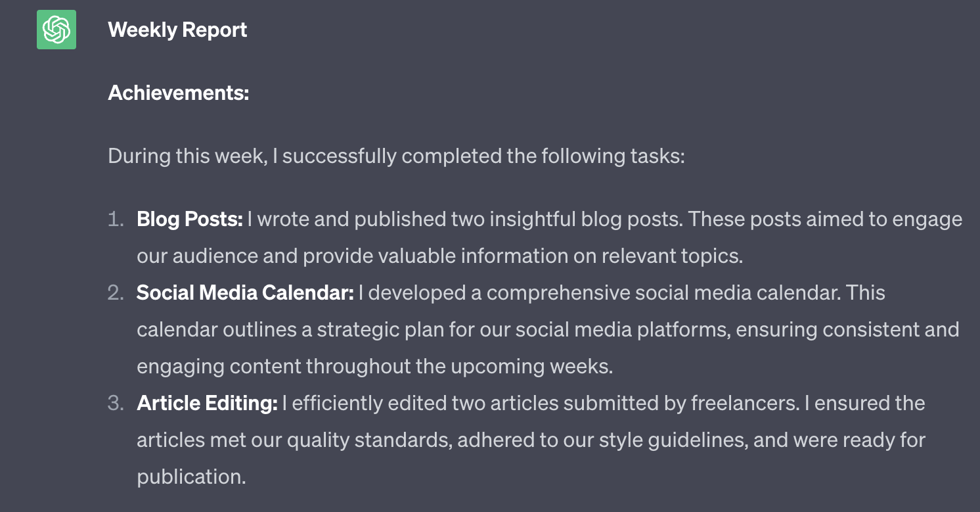Image resolution: width=980 pixels, height=512 pixels.
Task: Click the Achievements: bold heading
Action: [x=179, y=93]
